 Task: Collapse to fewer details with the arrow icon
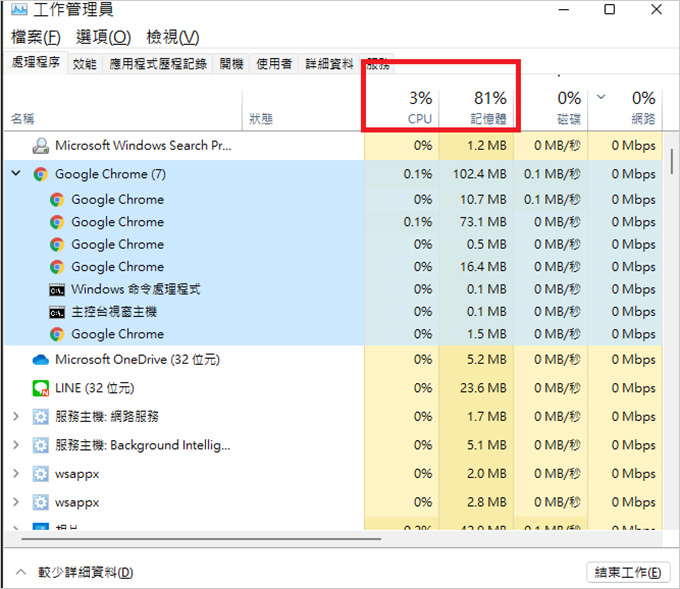(21, 572)
